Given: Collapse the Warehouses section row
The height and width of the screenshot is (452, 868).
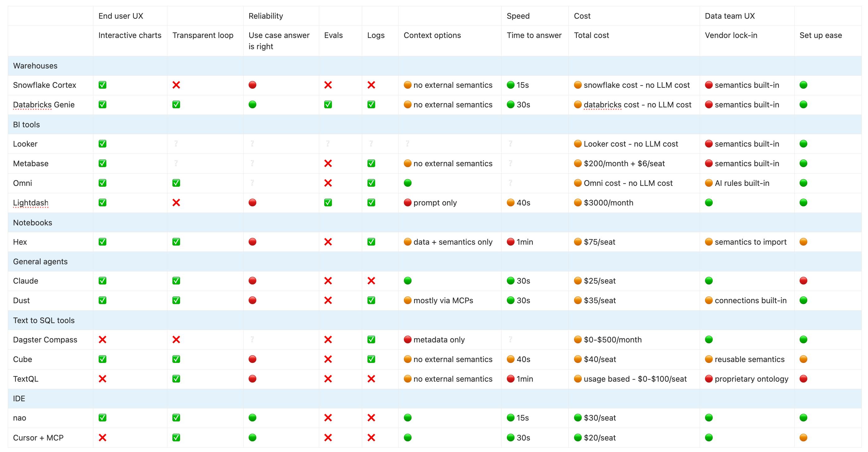Looking at the screenshot, I should (35, 66).
